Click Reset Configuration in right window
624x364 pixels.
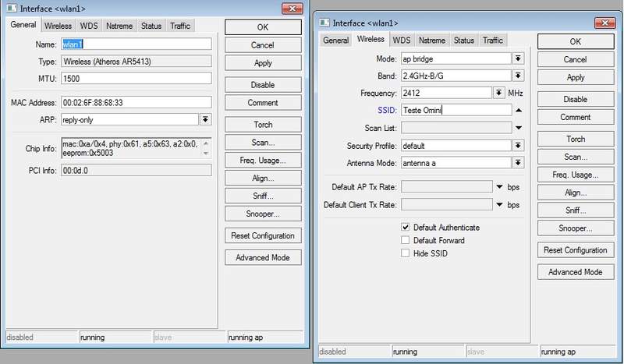(576, 250)
